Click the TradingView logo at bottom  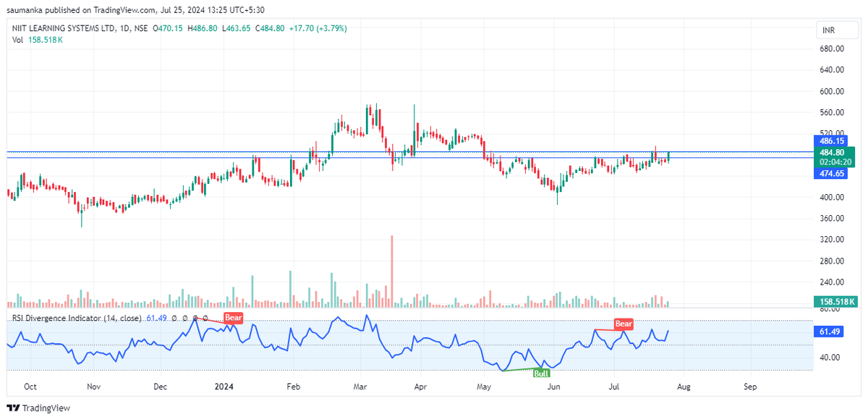(38, 408)
